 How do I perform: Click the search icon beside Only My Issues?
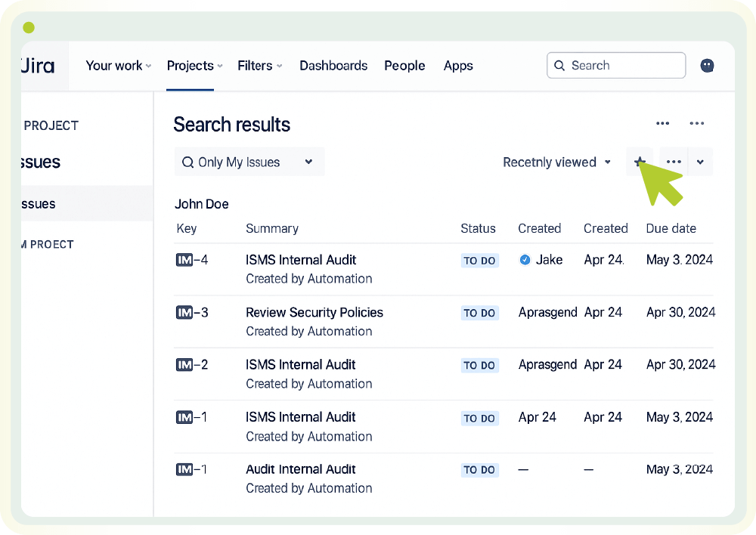coord(187,162)
